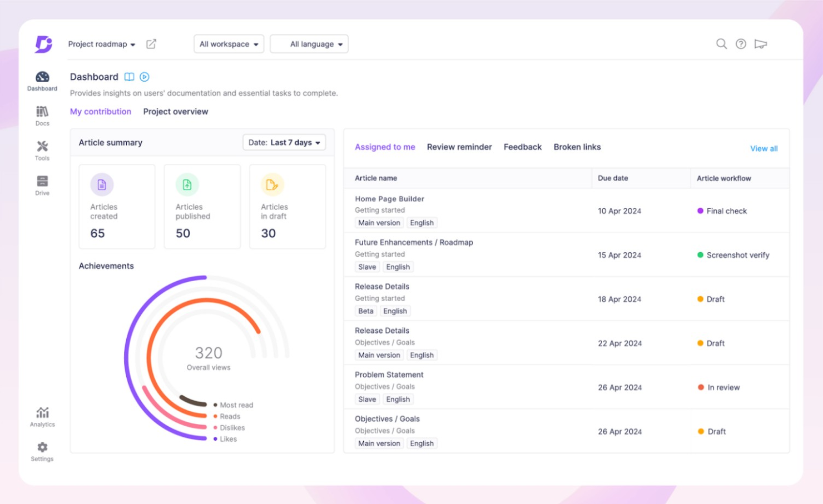Open the Feedback tab
Screen dimensions: 823x504
coord(522,147)
